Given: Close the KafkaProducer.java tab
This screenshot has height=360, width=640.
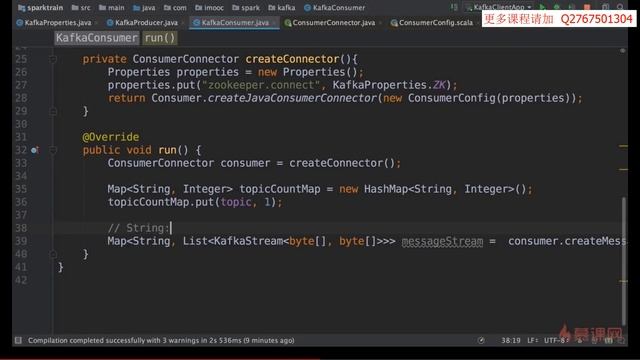Looking at the screenshot, I should pyautogui.click(x=183, y=23).
